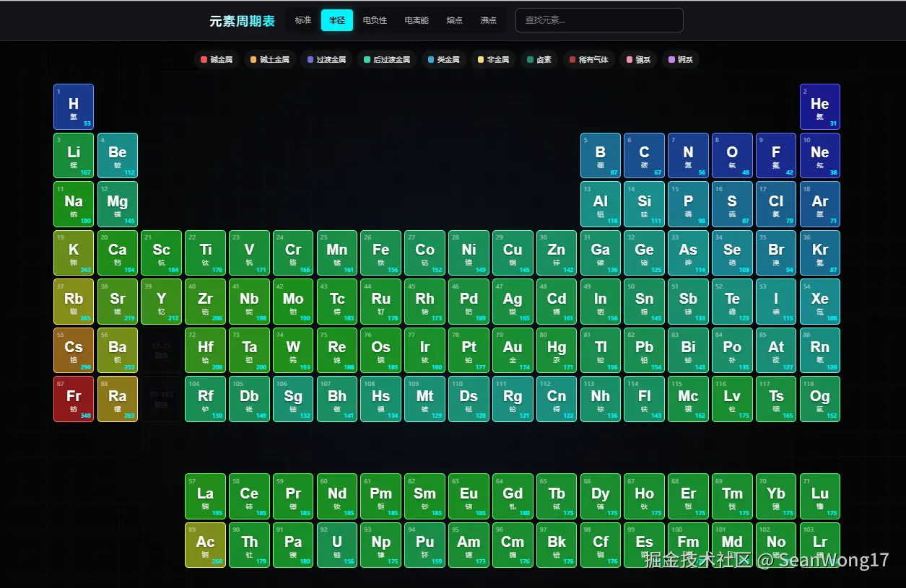Toggle the 碱金属 legend filter

(x=217, y=59)
